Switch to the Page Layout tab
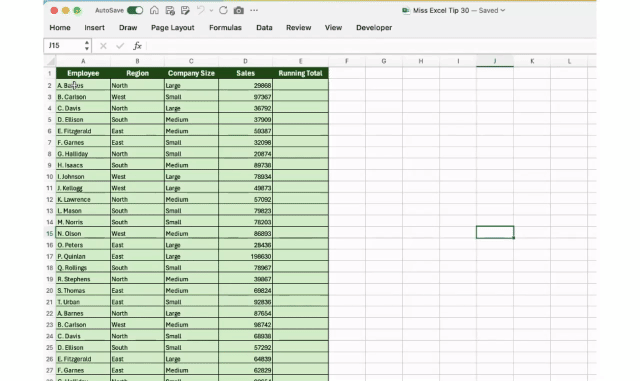640x381 pixels. tap(173, 28)
